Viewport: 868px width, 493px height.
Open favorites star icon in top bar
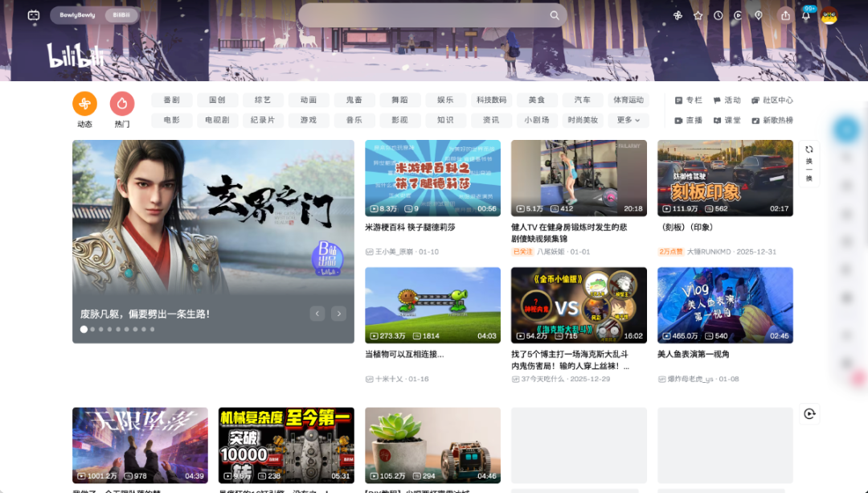click(698, 15)
